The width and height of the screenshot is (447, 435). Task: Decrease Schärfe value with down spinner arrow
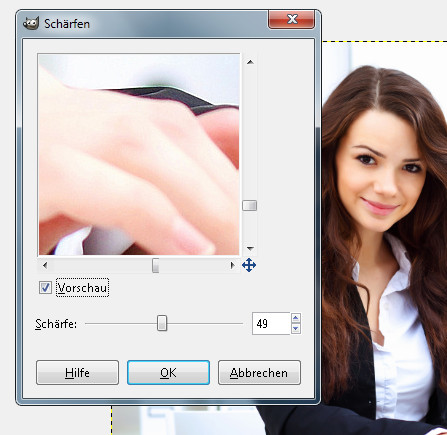296,329
